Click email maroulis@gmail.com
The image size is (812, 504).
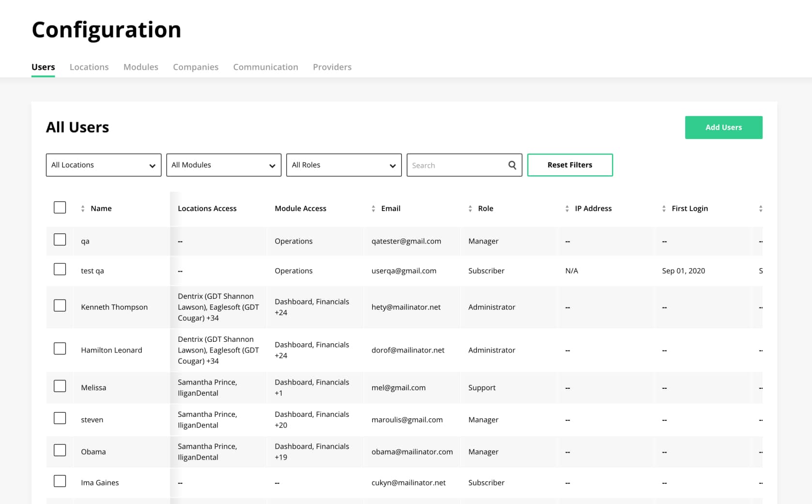coord(407,420)
